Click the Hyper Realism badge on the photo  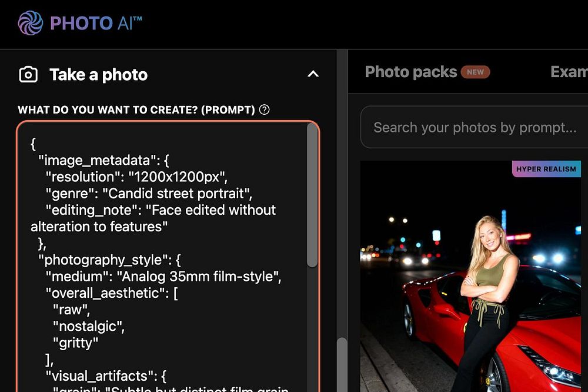tap(546, 170)
